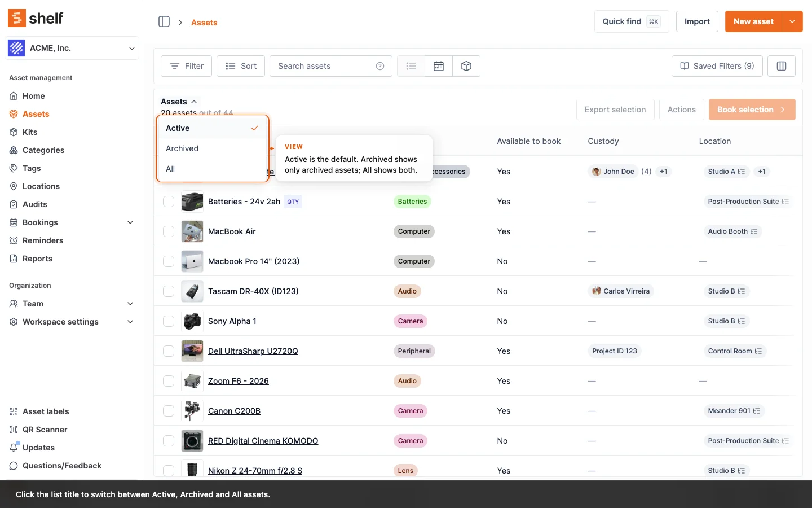Open Saved Filters (9)
The height and width of the screenshot is (508, 812).
(x=717, y=66)
